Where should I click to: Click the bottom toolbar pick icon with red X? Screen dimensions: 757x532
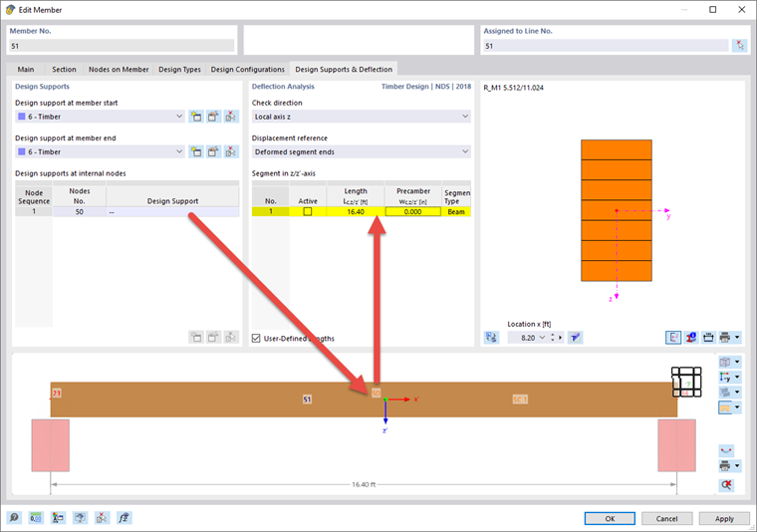pyautogui.click(x=102, y=518)
